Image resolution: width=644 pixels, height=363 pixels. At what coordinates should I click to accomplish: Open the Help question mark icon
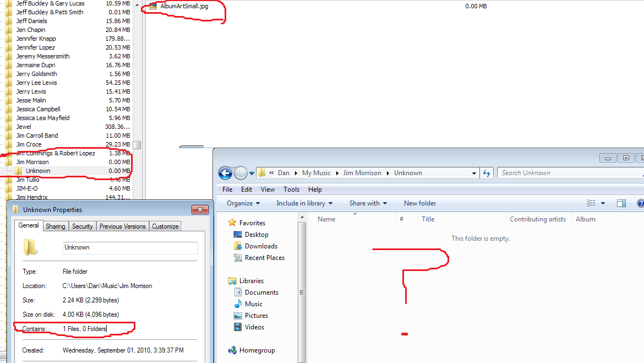coord(640,203)
